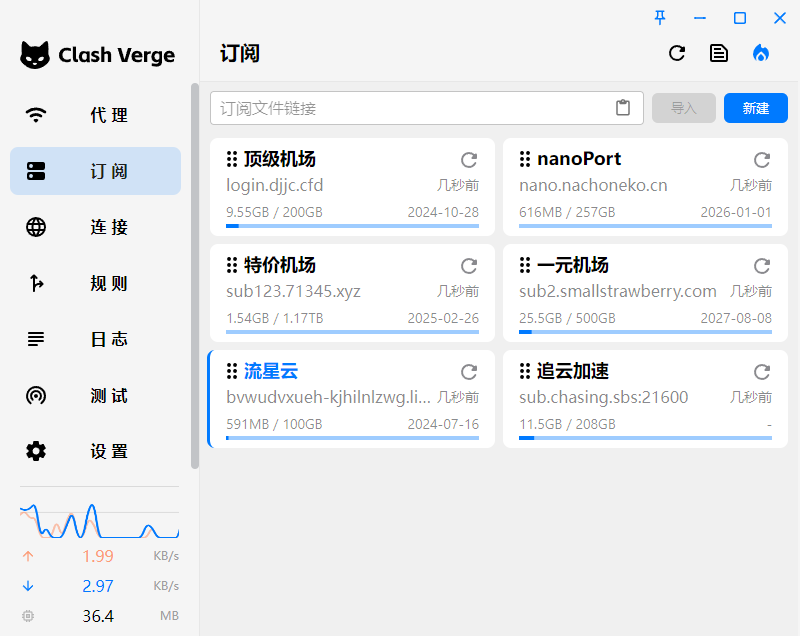The image size is (800, 636).
Task: Refresh the 追云加速 subscription
Action: coord(762,372)
